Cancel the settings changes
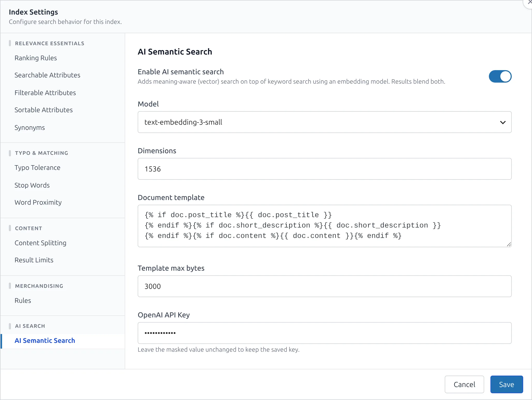This screenshot has width=532, height=400. [x=464, y=384]
